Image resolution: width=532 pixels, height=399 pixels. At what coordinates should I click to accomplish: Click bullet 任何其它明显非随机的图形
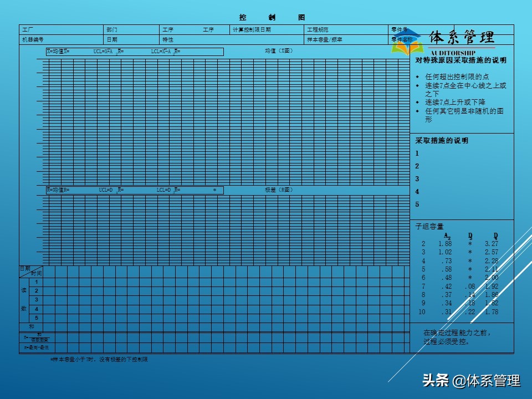[464, 115]
